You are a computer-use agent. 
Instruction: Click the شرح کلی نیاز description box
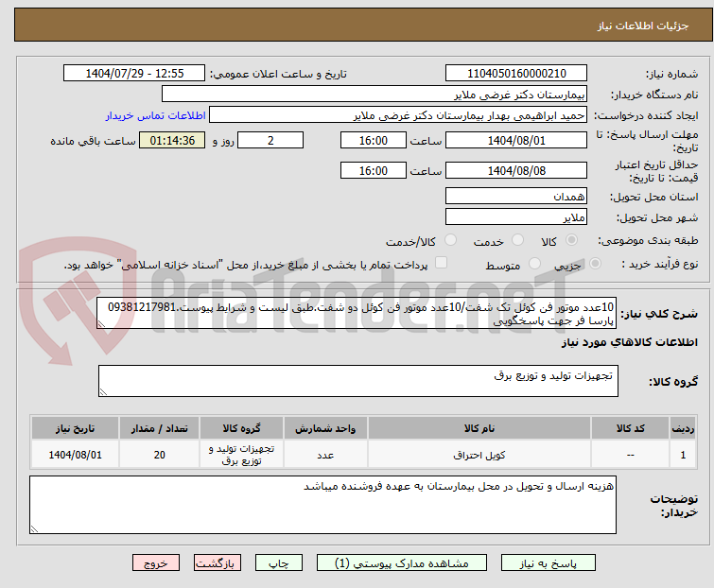tap(357, 313)
